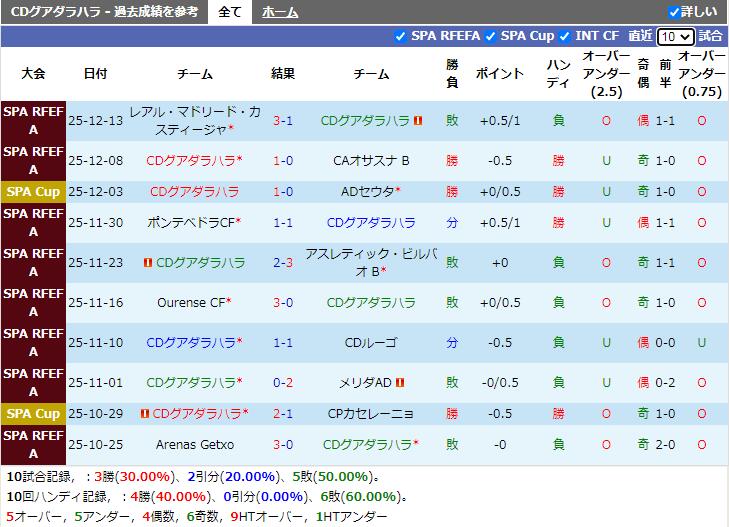This screenshot has height=527, width=729.
Task: Click red card icon next to メリダAD
Action: coord(398,383)
